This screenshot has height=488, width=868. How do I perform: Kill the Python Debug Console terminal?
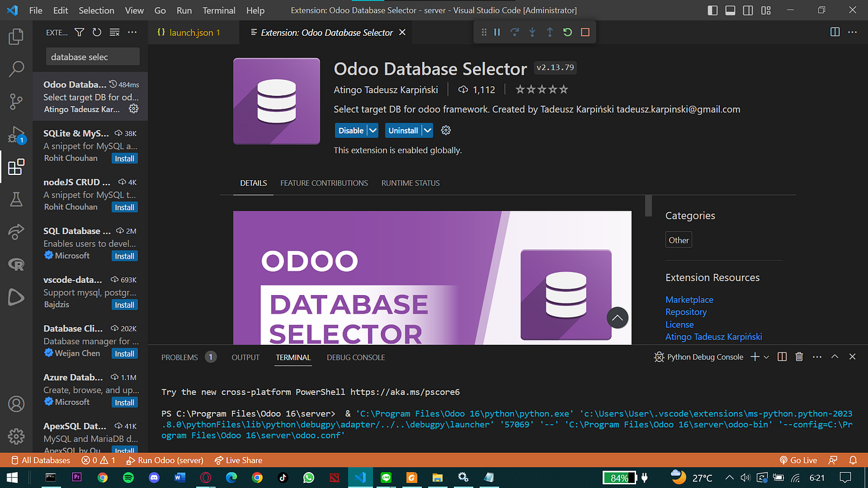click(799, 357)
